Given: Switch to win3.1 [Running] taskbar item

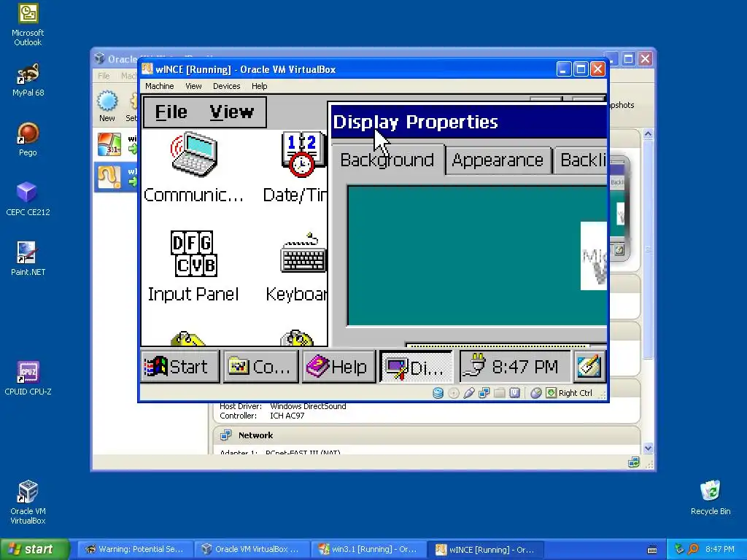Looking at the screenshot, I should [369, 549].
